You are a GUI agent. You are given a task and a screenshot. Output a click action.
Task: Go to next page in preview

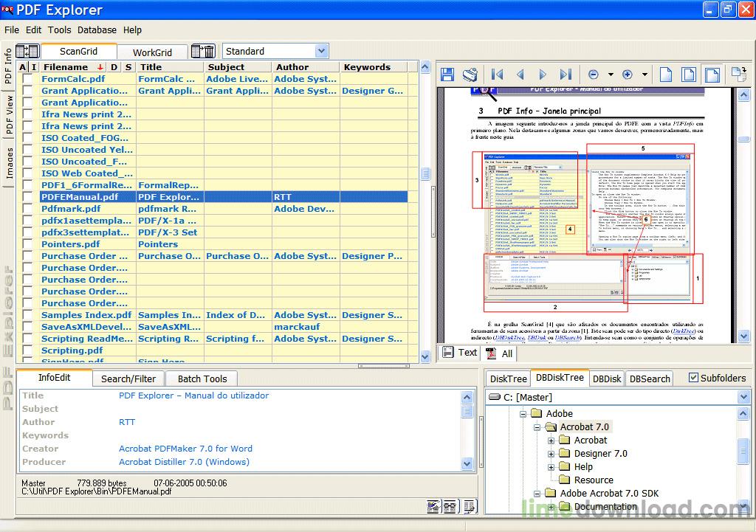tap(543, 75)
